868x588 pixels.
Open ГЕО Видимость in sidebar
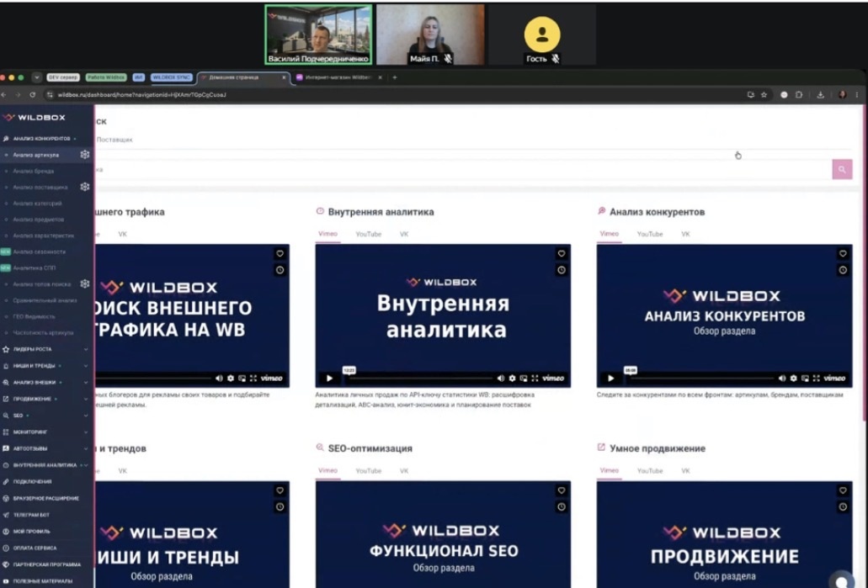[x=34, y=316]
